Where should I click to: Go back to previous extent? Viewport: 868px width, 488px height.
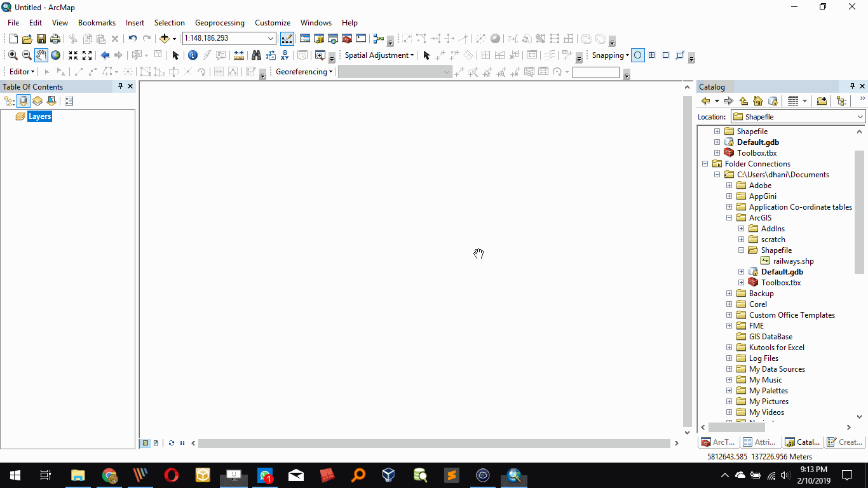coord(105,55)
